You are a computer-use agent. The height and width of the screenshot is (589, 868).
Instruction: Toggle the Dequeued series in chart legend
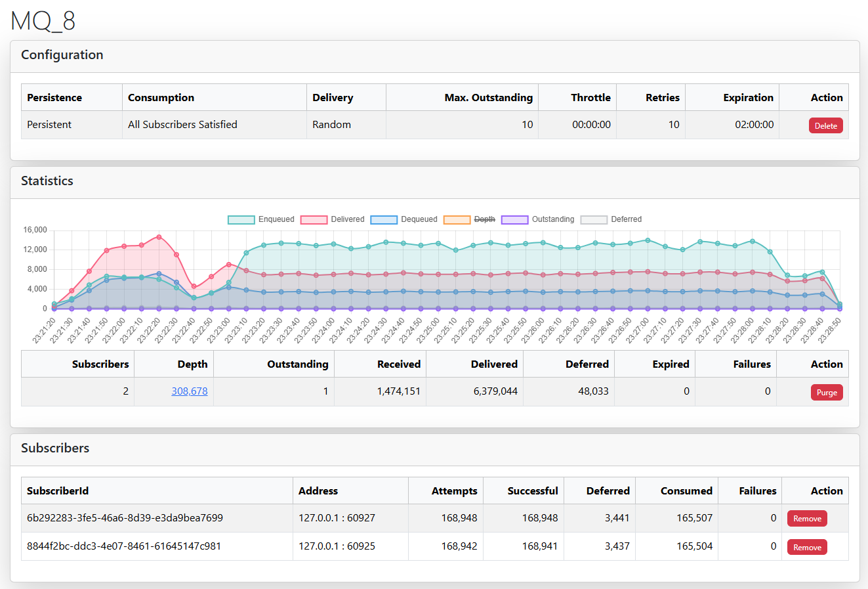pos(404,219)
